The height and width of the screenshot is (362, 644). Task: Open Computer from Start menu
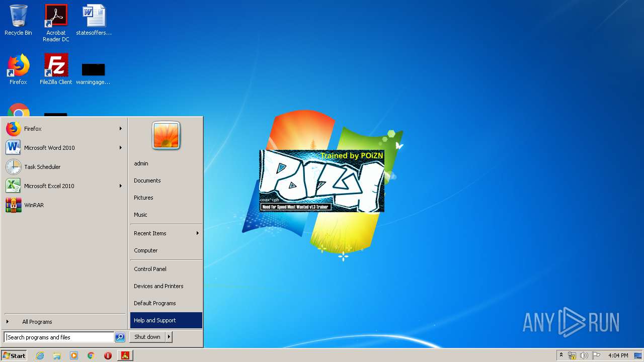(x=166, y=250)
